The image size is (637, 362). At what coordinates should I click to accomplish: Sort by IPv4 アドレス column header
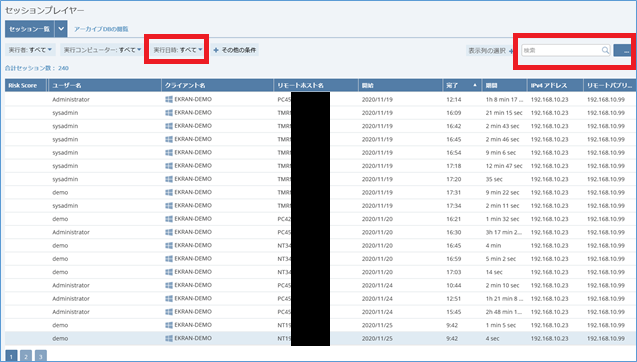click(555, 86)
